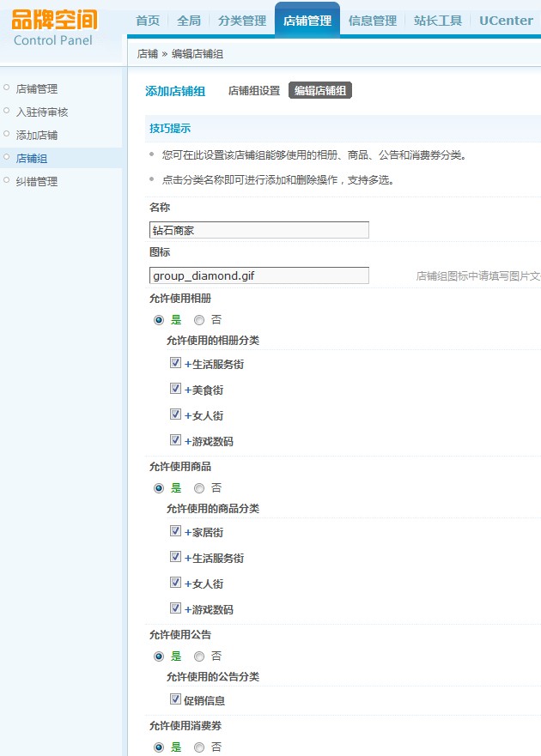The width and height of the screenshot is (541, 756).
Task: Select 否 for 允许使用公告
Action: (199, 656)
